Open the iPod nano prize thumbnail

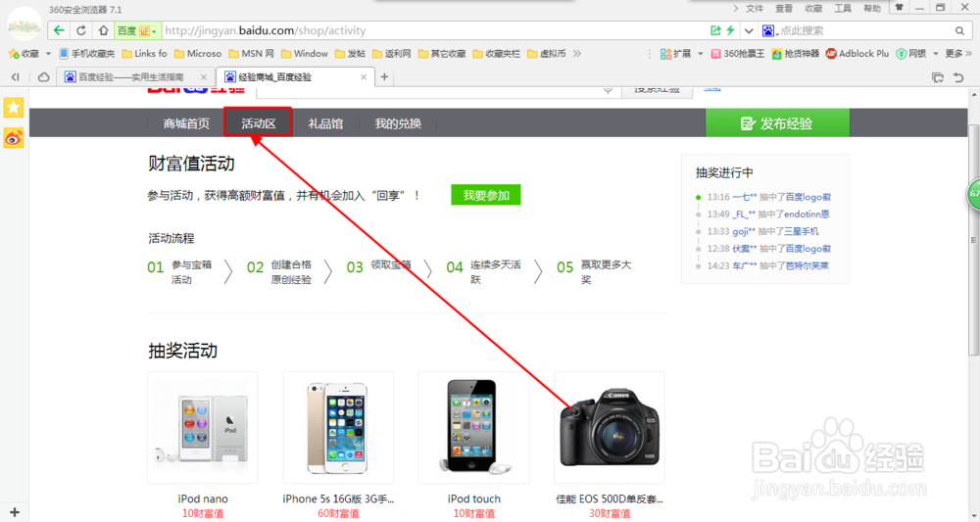203,428
